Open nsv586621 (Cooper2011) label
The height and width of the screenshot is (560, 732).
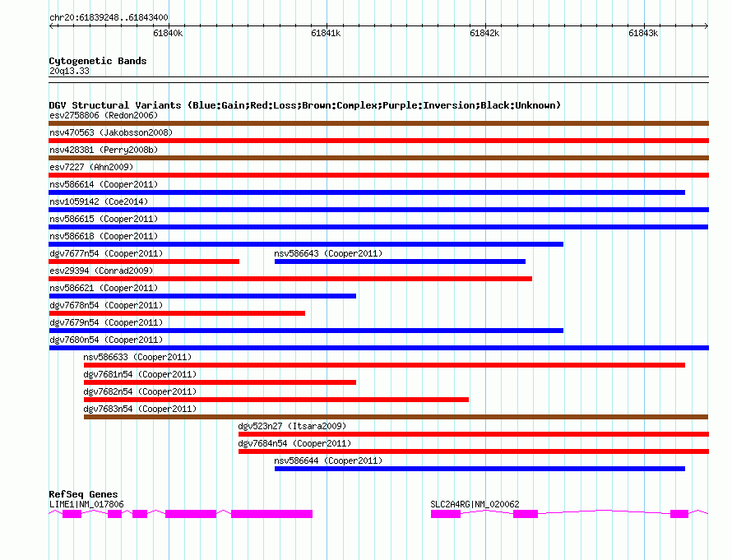104,288
